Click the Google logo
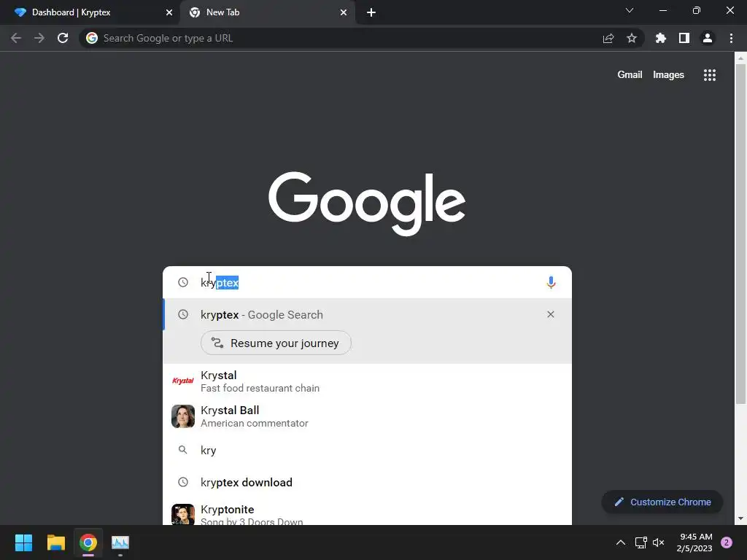This screenshot has height=560, width=747. coord(367,204)
